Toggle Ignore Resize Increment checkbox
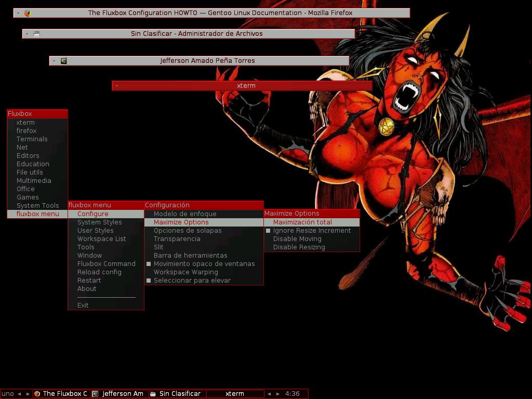This screenshot has height=399, width=532. 268,231
